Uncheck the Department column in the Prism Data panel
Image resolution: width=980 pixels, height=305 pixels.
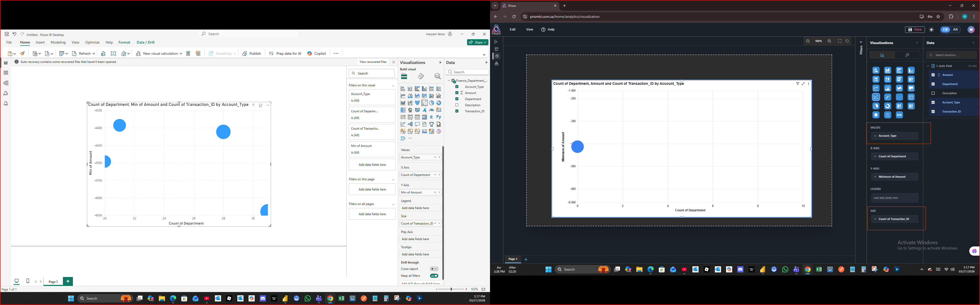tap(933, 84)
